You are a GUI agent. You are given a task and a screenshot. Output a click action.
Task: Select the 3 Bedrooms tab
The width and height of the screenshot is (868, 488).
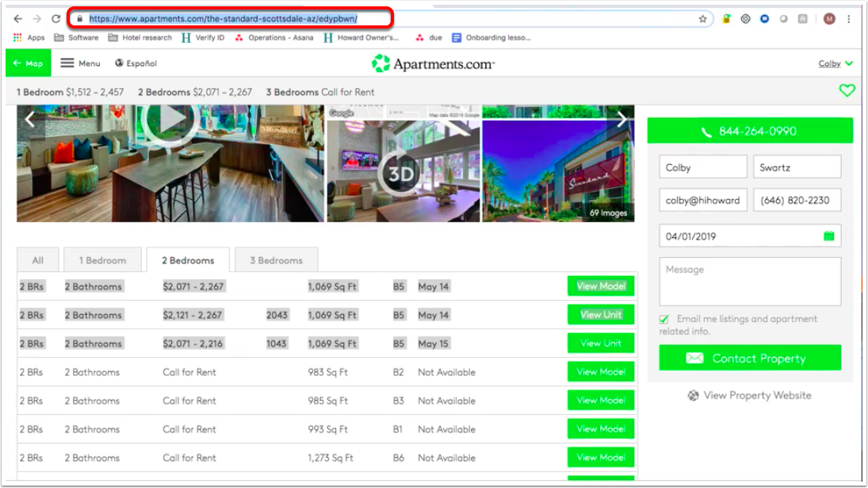(x=276, y=260)
